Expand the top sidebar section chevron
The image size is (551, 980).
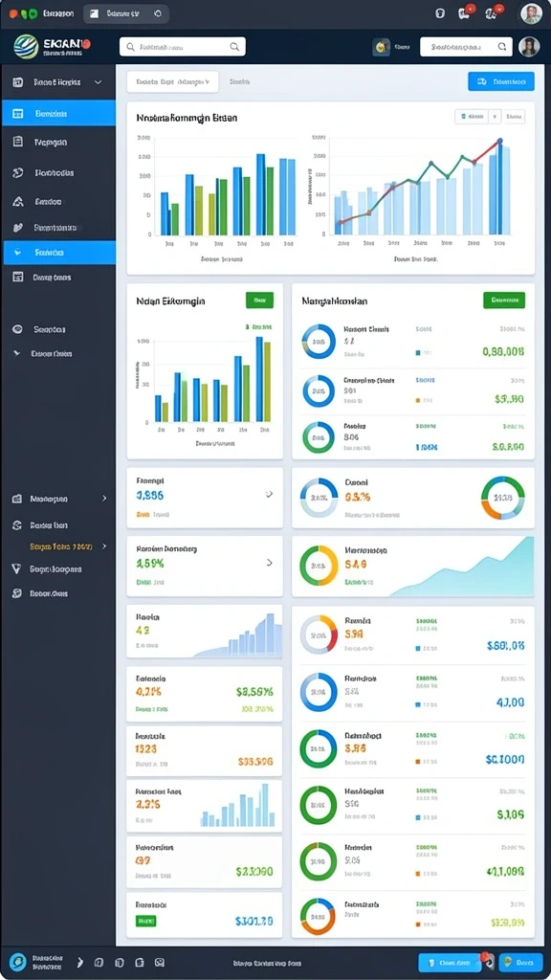click(x=99, y=82)
